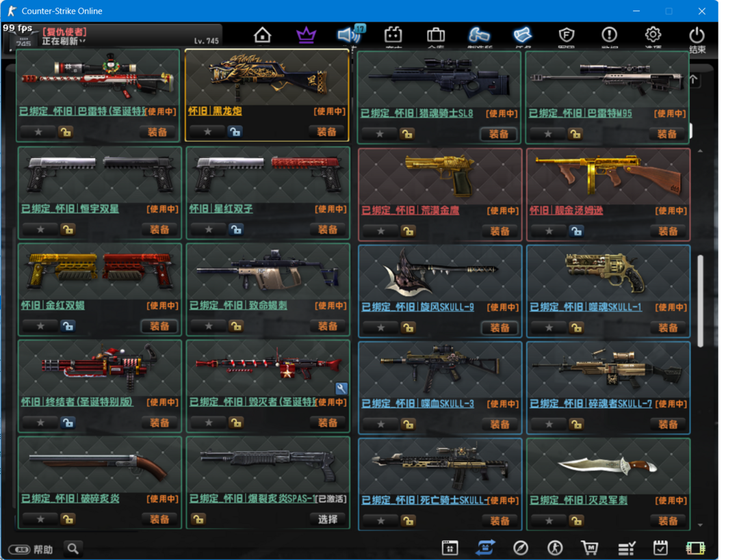Open the megaphone announcements icon
Viewport: 739px width, 560px height.
click(349, 35)
